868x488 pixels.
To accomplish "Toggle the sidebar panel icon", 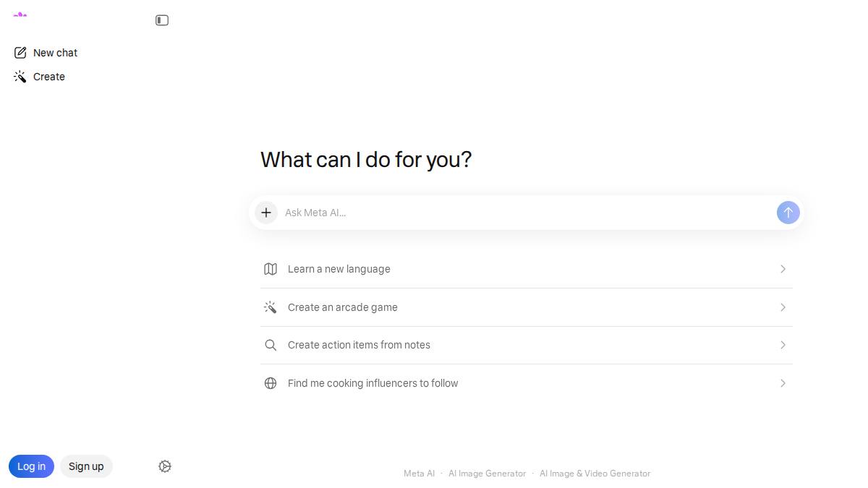I will click(162, 20).
